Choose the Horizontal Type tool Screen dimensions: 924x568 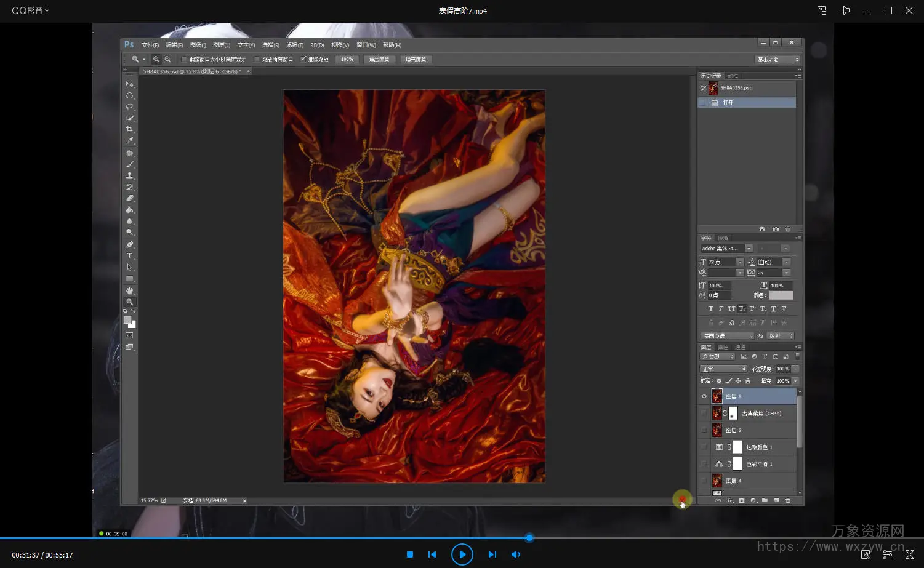tap(129, 256)
